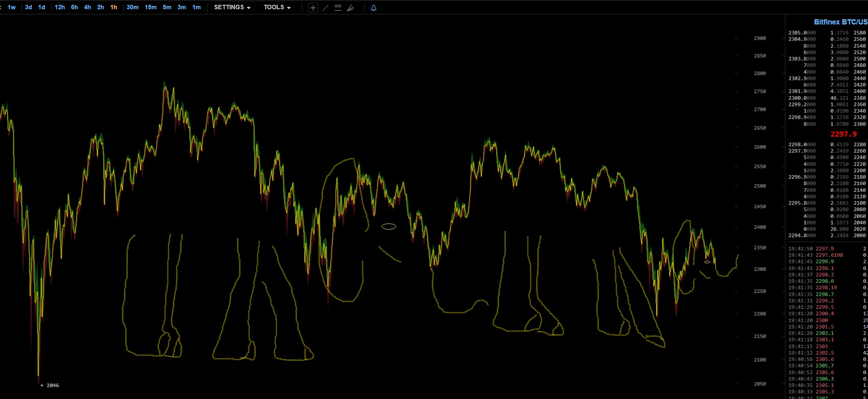This screenshot has width=868, height=399.
Task: Click the red 2297.9 last price
Action: (x=843, y=134)
